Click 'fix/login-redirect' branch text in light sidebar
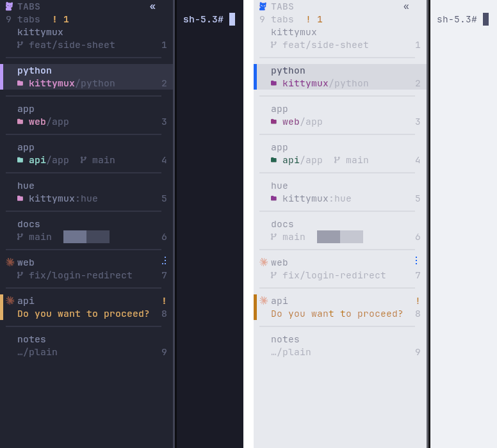 (x=334, y=275)
